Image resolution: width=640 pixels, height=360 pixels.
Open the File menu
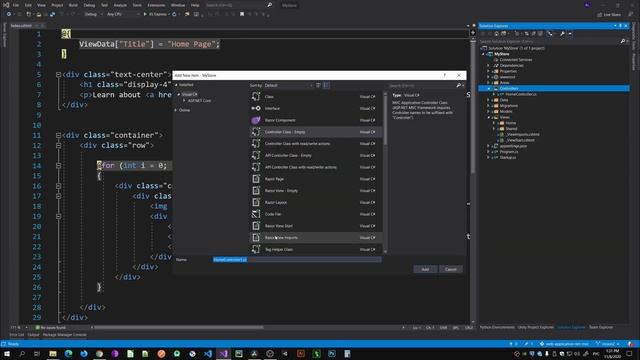[16, 5]
